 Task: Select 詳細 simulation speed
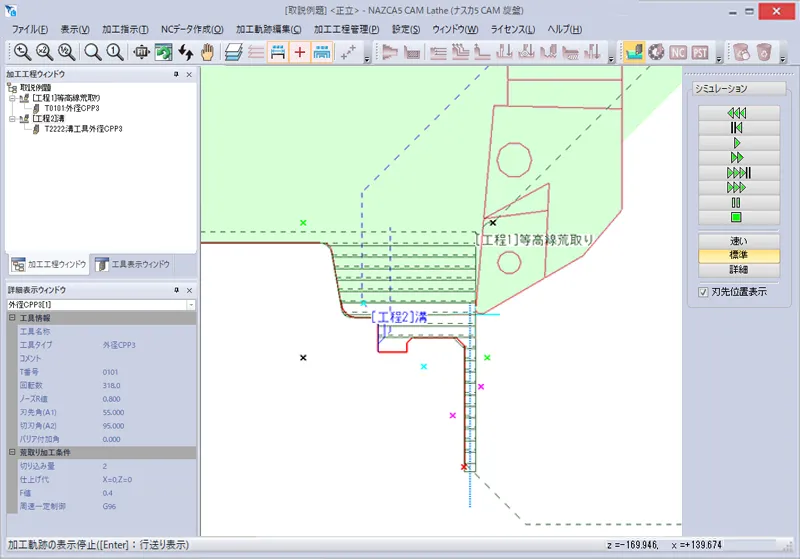point(738,269)
